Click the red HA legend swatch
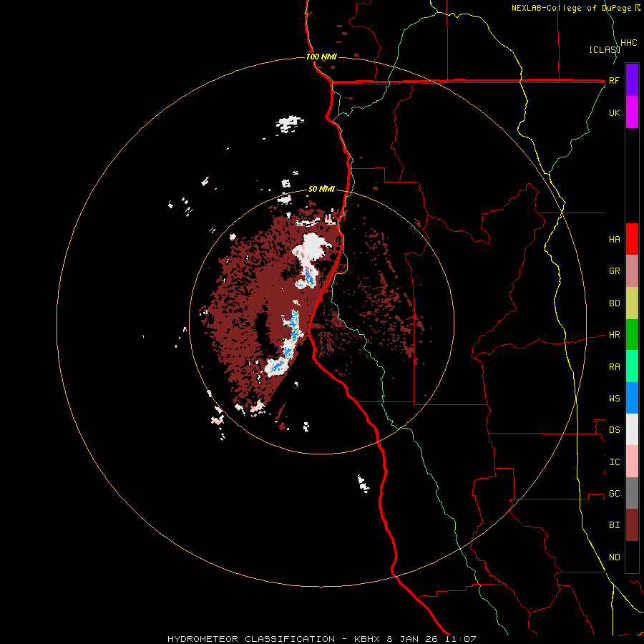Viewport: 644px width, 644px height. point(632,239)
